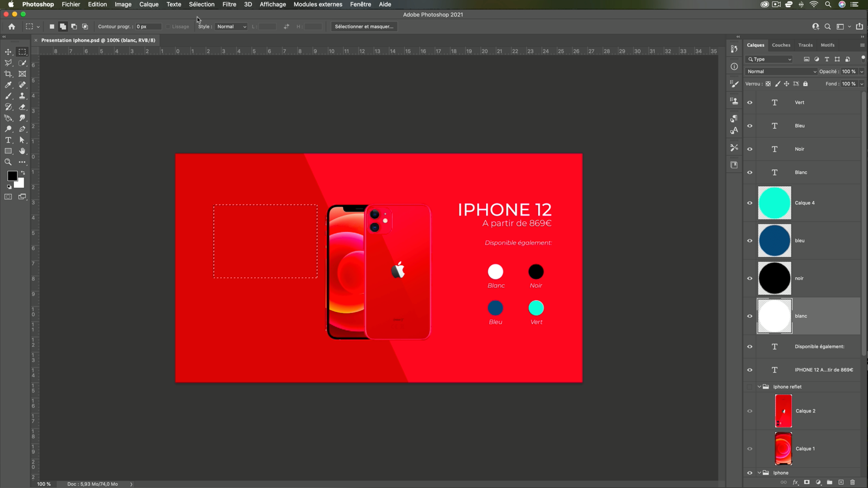The image size is (868, 488).
Task: Select the Eyedropper tool
Action: pos(8,85)
